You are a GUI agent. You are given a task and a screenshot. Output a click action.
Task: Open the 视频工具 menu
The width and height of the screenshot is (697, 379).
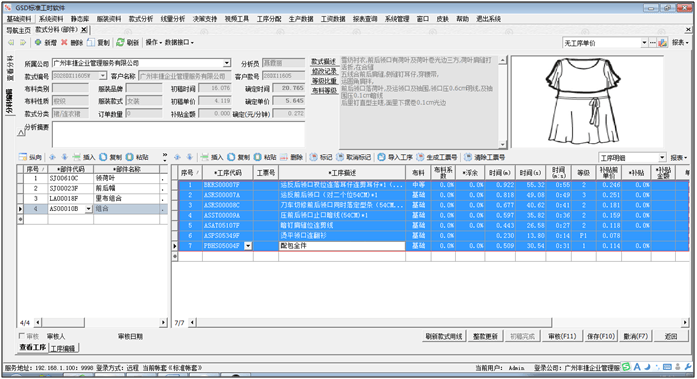(x=236, y=19)
